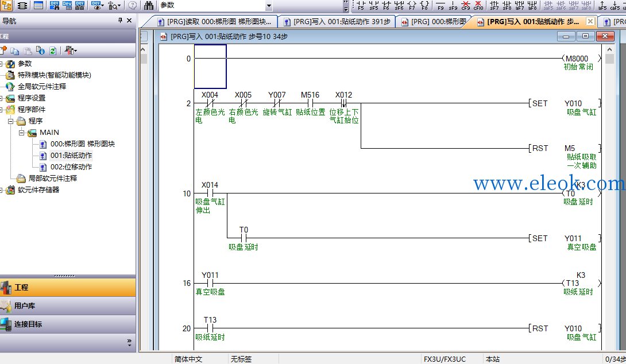626x364 pixels.
Task: Delete horizontal line using the cF9 tool
Action: click(466, 5)
